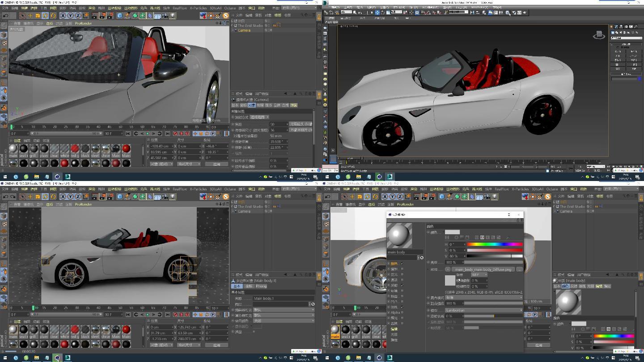Click 应用 apply button in top-left Cinema 4D
Viewport: 644px width, 362px height.
217,164
